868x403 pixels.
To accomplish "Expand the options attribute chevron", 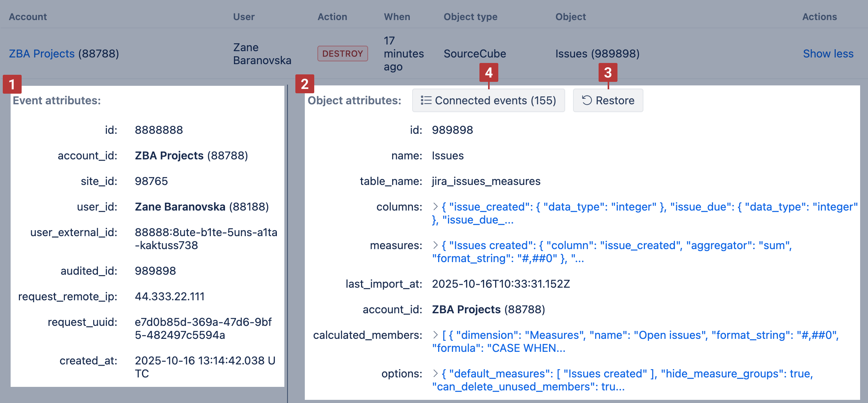I will (435, 373).
